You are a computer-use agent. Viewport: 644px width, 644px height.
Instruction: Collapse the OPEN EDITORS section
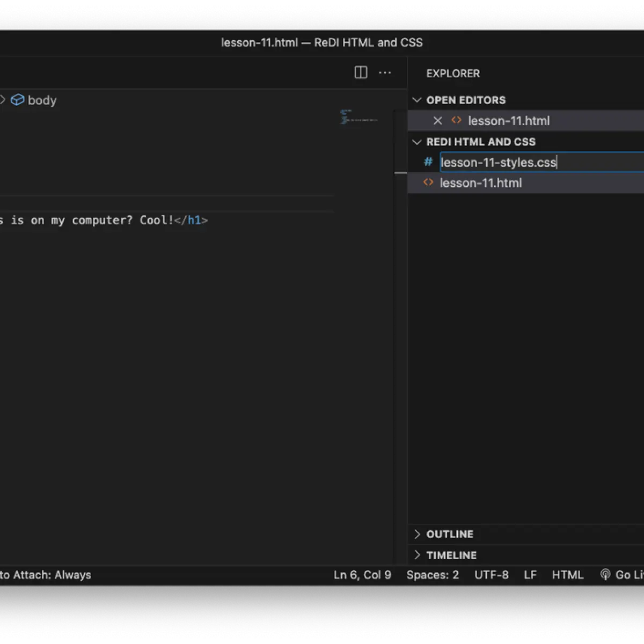[x=417, y=100]
